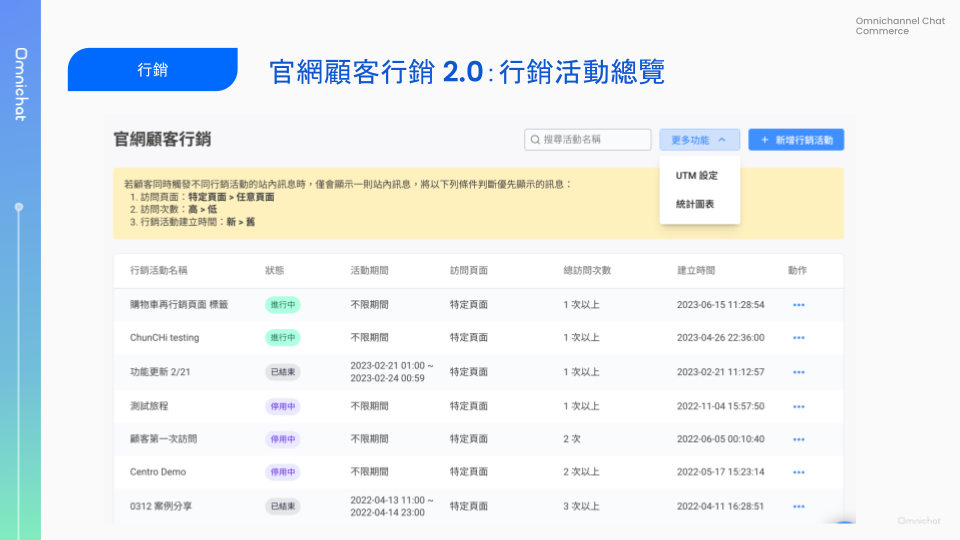This screenshot has width=960, height=540.
Task: Open actions menu for 購物車再行銷頁面 標籤 row
Action: (798, 305)
